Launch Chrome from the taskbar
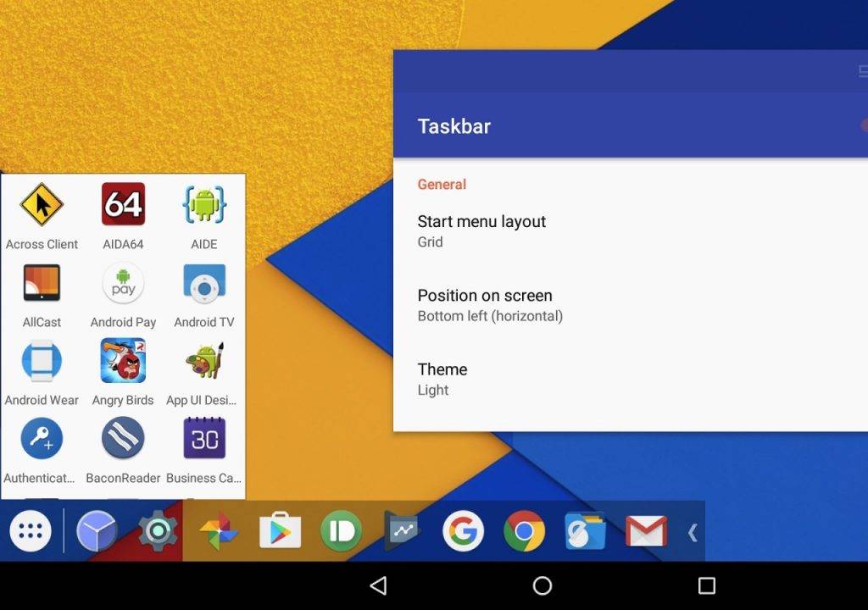 click(525, 531)
